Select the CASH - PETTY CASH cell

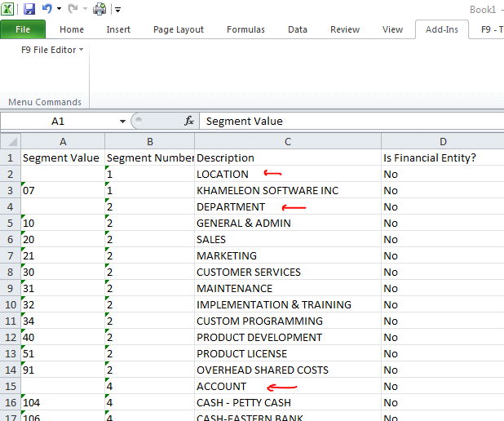pyautogui.click(x=288, y=403)
